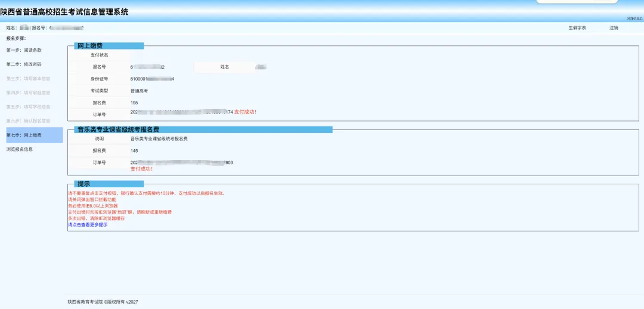Viewport: 644px width, 309px height.
Task: Click the 陕西省普通高校招生考试信息管理系统 title
Action: 64,13
